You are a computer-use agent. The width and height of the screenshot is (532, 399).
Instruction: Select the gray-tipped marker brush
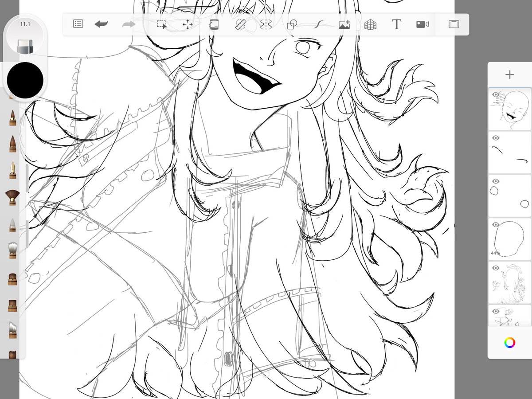coord(13,225)
